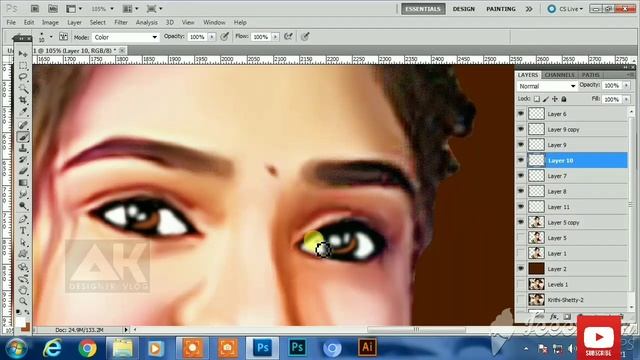
Task: Select the Path Selection tool
Action: click(23, 242)
